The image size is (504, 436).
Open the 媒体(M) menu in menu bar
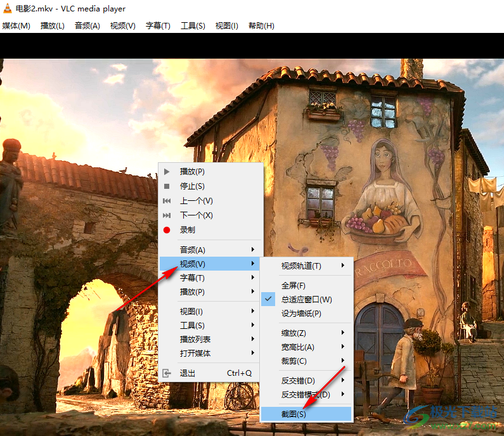[x=16, y=26]
